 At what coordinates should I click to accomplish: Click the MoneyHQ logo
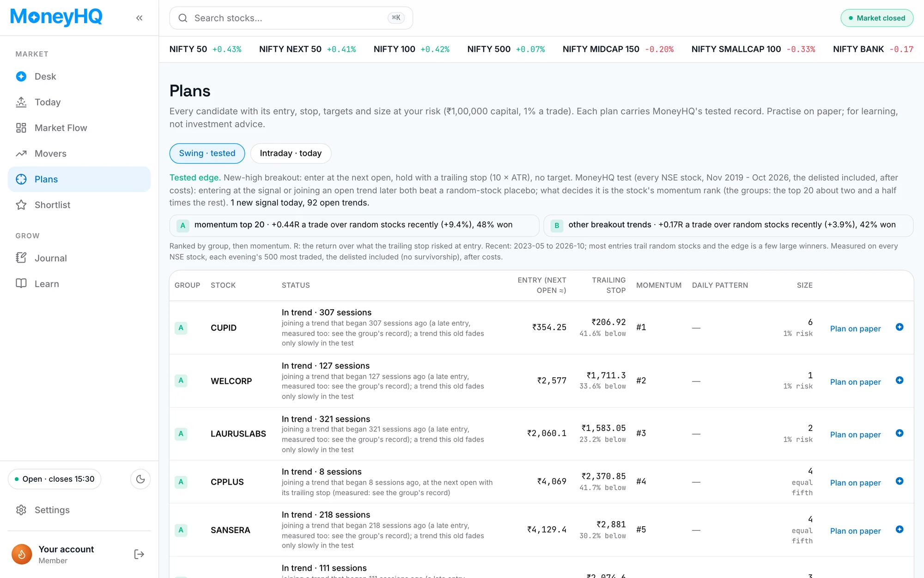coord(56,17)
